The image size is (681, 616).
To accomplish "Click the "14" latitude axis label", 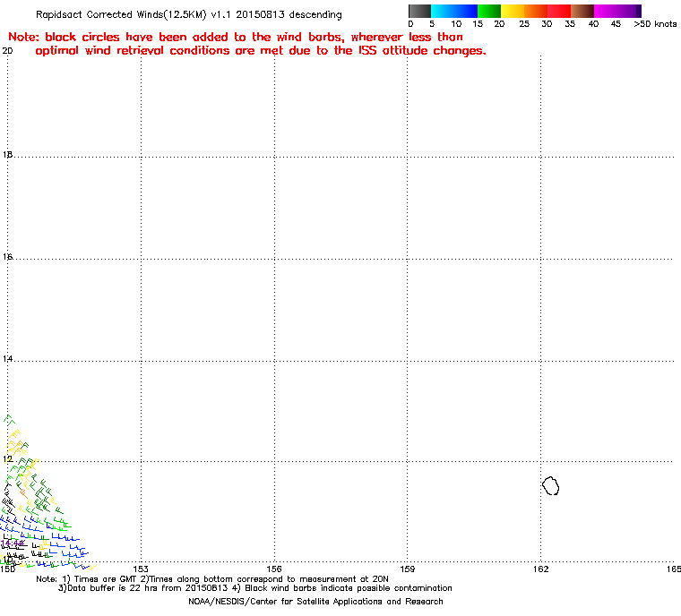I will tap(7, 358).
